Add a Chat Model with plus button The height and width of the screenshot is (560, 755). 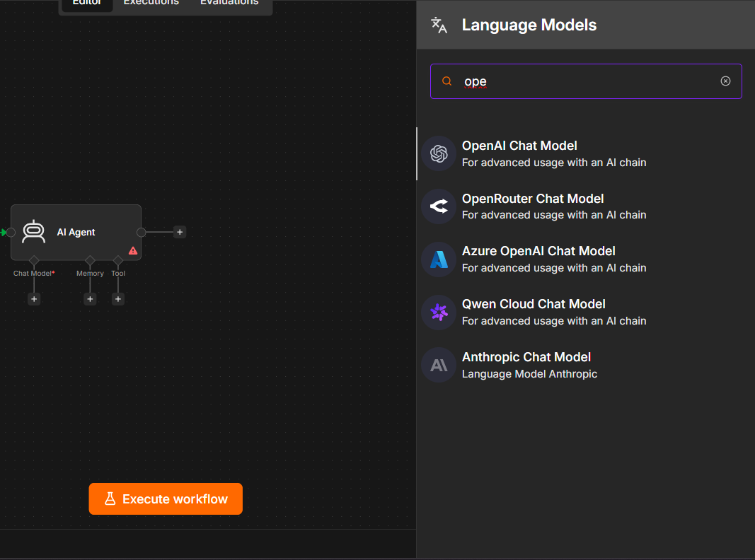click(34, 299)
